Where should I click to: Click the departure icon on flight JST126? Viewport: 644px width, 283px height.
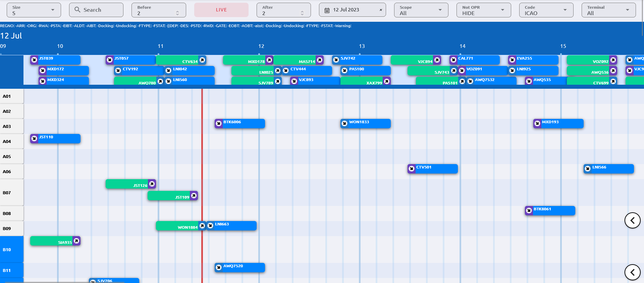point(152,184)
